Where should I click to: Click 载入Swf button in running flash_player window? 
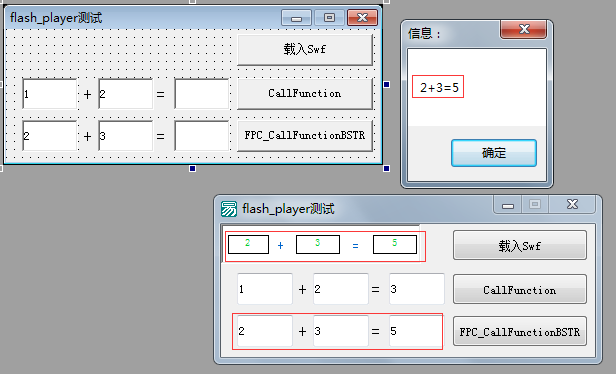tap(520, 246)
